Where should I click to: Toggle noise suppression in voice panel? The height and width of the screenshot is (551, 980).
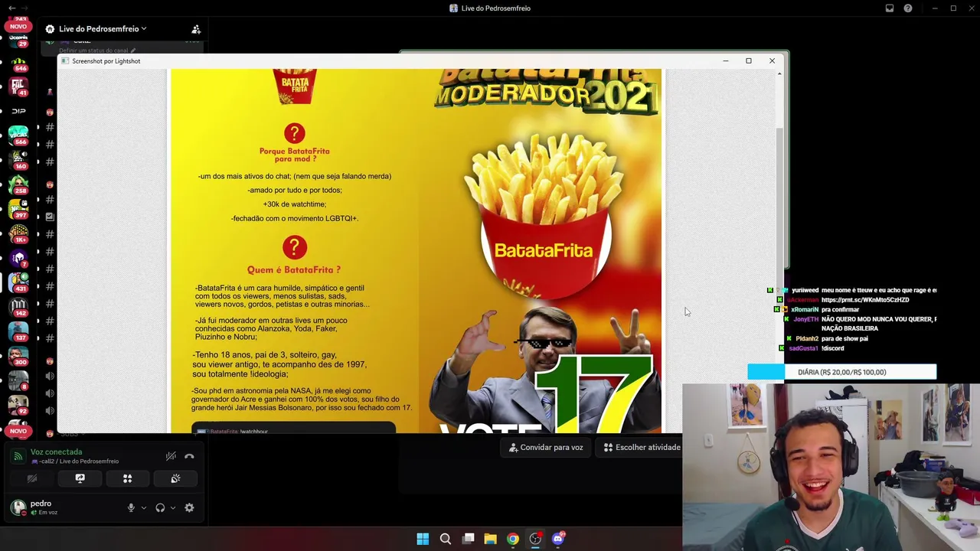click(x=171, y=456)
